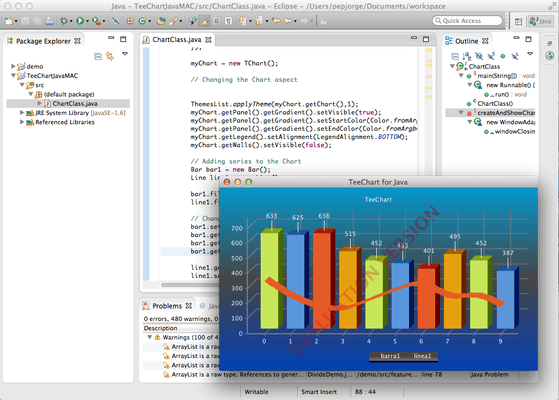Toggle Hide Local Types in Outline

point(514,56)
